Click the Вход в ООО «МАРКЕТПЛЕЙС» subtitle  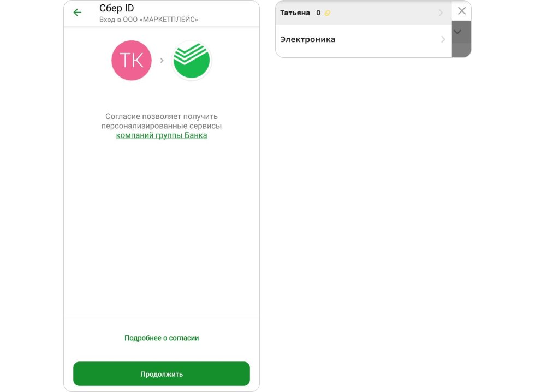pyautogui.click(x=148, y=20)
